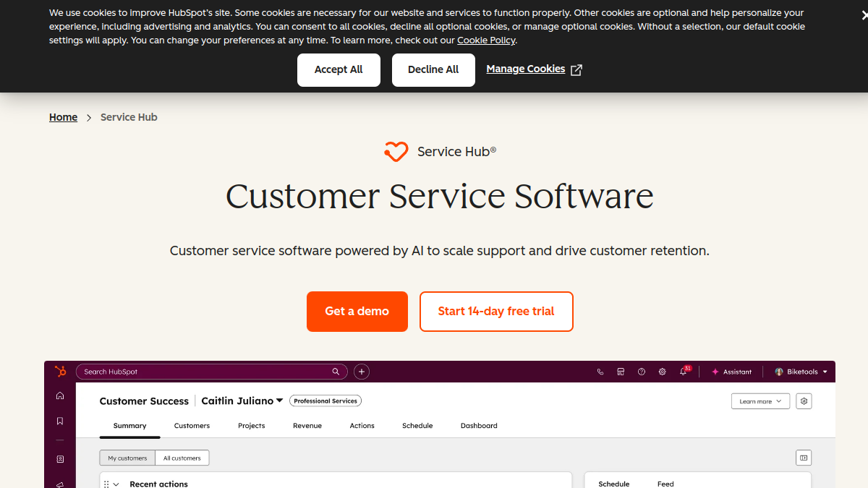Select the My customers toggle
Image resolution: width=868 pixels, height=488 pixels.
[127, 458]
